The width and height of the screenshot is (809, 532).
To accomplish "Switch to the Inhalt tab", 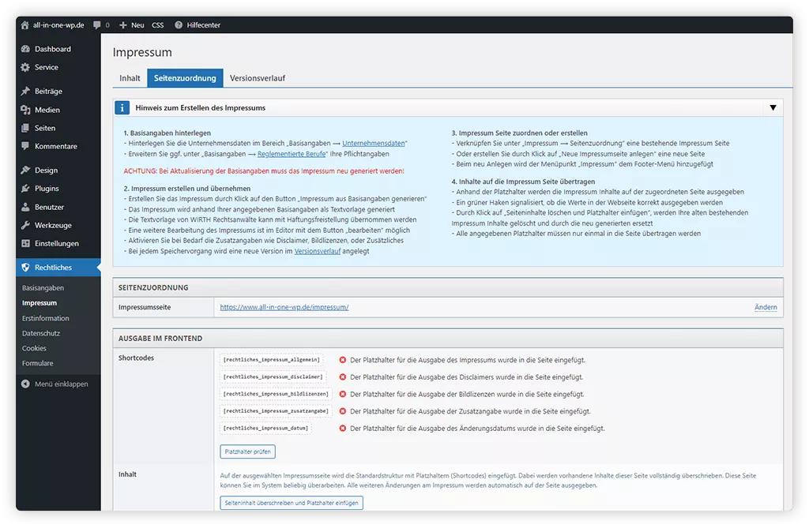I will (130, 78).
